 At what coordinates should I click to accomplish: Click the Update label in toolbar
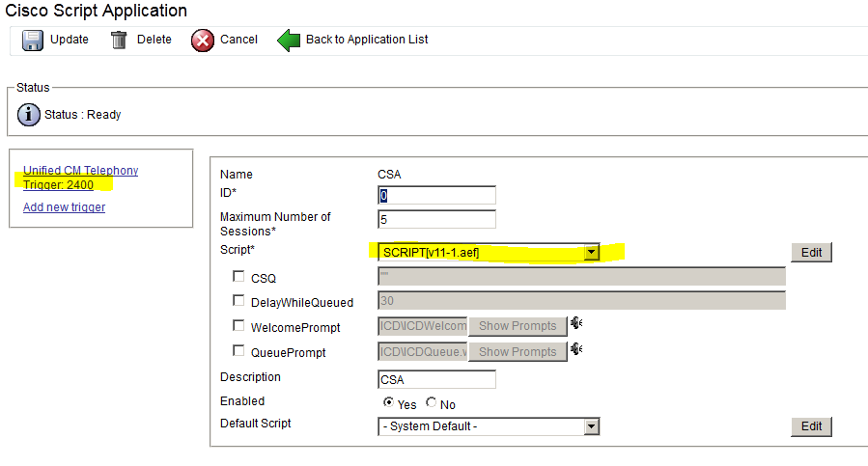click(x=70, y=40)
